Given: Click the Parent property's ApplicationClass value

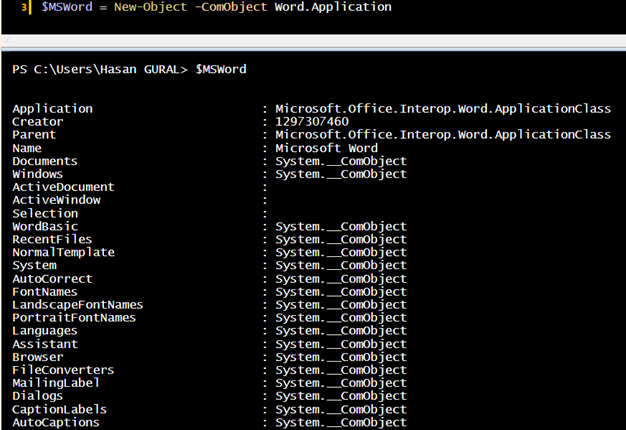Looking at the screenshot, I should (442, 135).
